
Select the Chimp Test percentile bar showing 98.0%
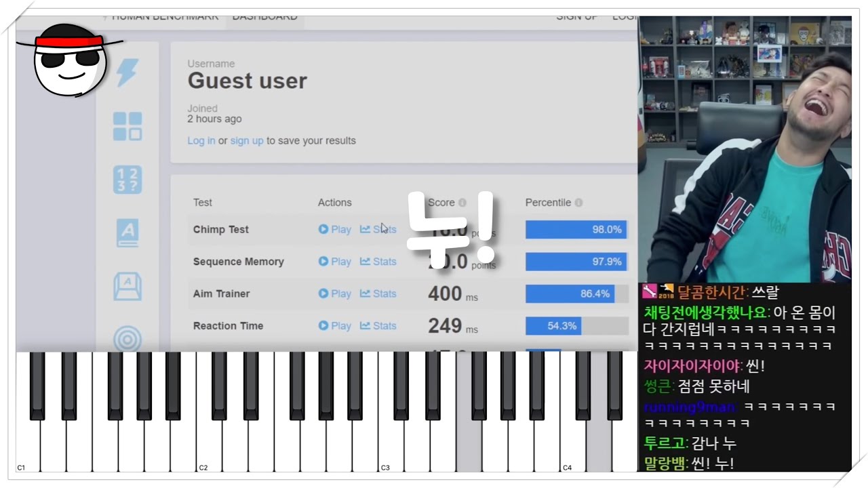click(x=576, y=230)
